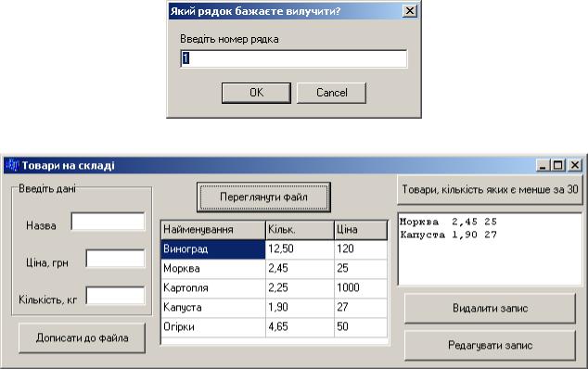Click the 'Кільк.' column header

click(x=300, y=230)
